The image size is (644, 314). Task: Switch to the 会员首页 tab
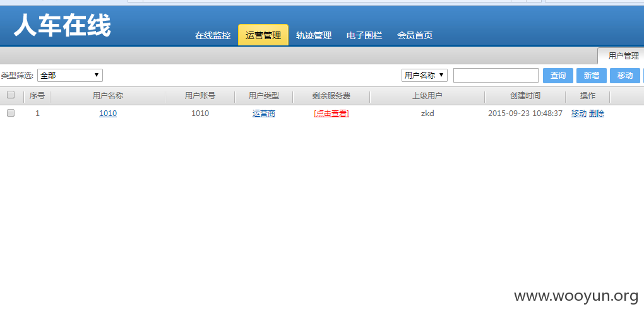(415, 35)
